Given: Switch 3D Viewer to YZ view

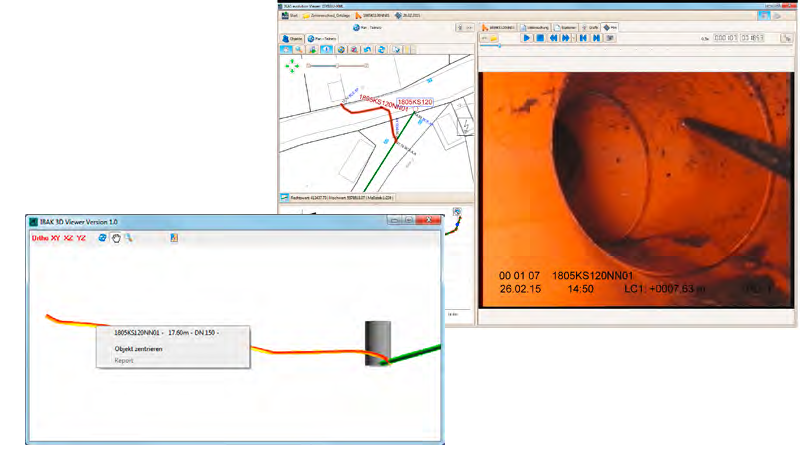Looking at the screenshot, I should pos(81,238).
